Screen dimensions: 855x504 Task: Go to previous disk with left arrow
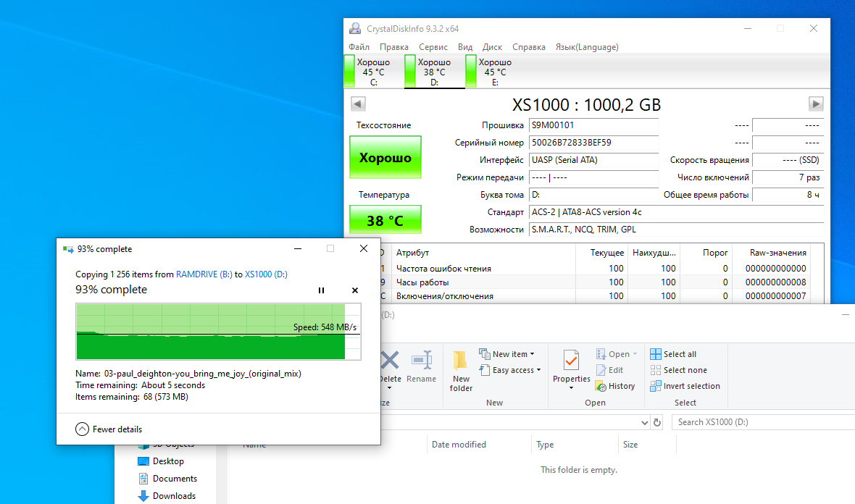pos(358,104)
